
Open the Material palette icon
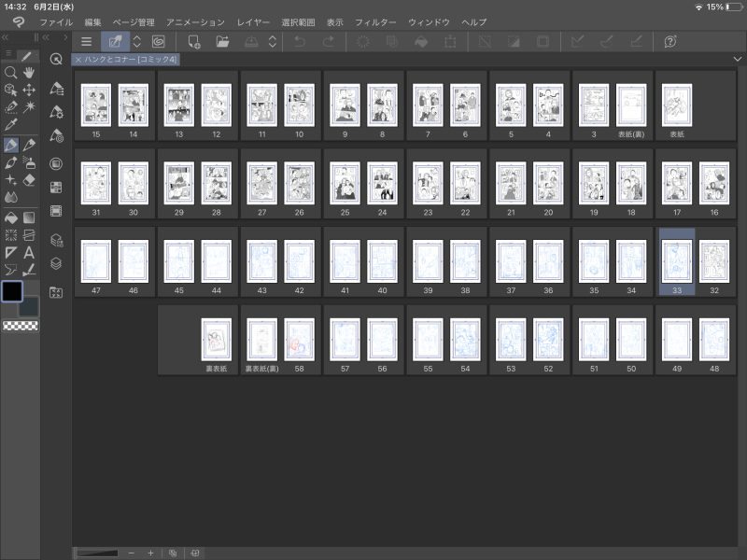(56, 293)
